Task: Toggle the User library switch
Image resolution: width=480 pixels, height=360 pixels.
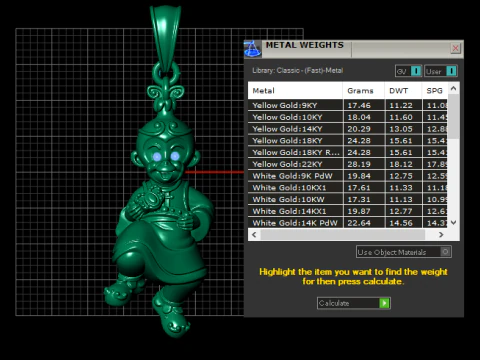Action: click(441, 71)
